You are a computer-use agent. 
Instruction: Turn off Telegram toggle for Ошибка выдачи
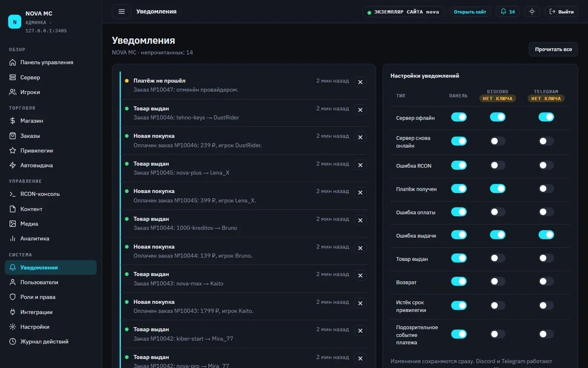[546, 235]
